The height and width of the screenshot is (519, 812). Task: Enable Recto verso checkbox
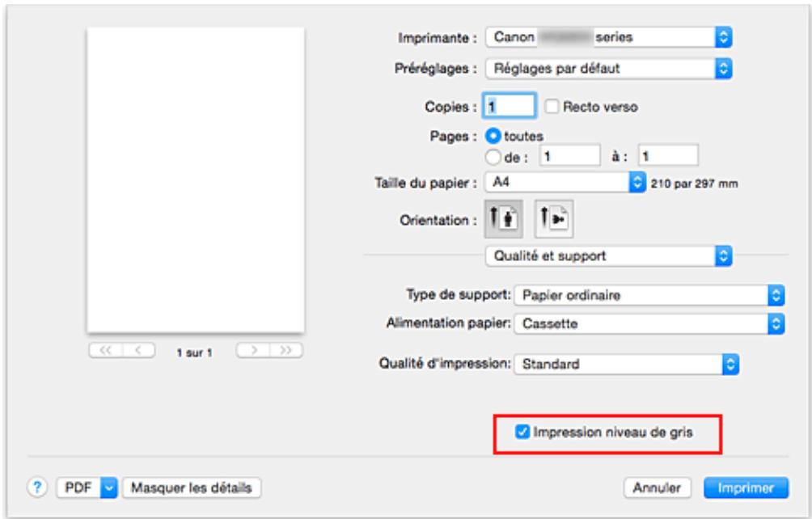[x=552, y=107]
